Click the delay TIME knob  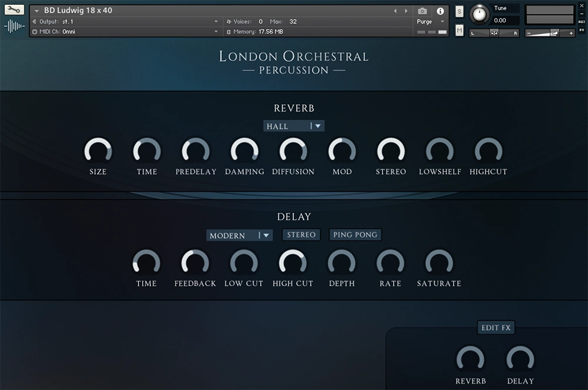[146, 262]
